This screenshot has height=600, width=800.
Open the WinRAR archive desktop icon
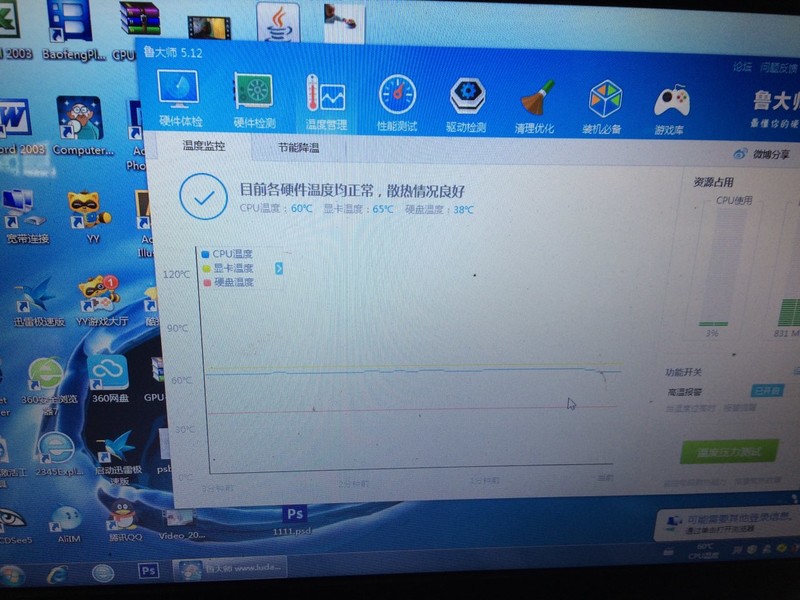click(x=139, y=20)
